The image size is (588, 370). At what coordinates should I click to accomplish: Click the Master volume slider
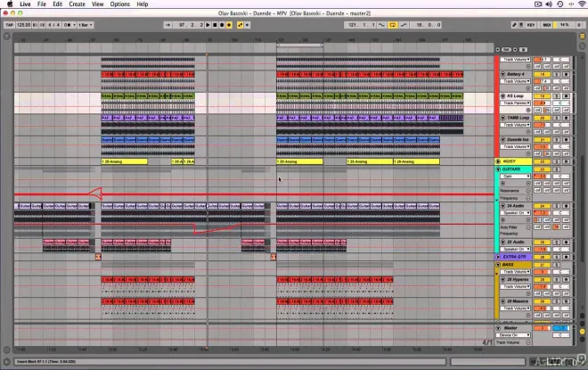click(542, 328)
